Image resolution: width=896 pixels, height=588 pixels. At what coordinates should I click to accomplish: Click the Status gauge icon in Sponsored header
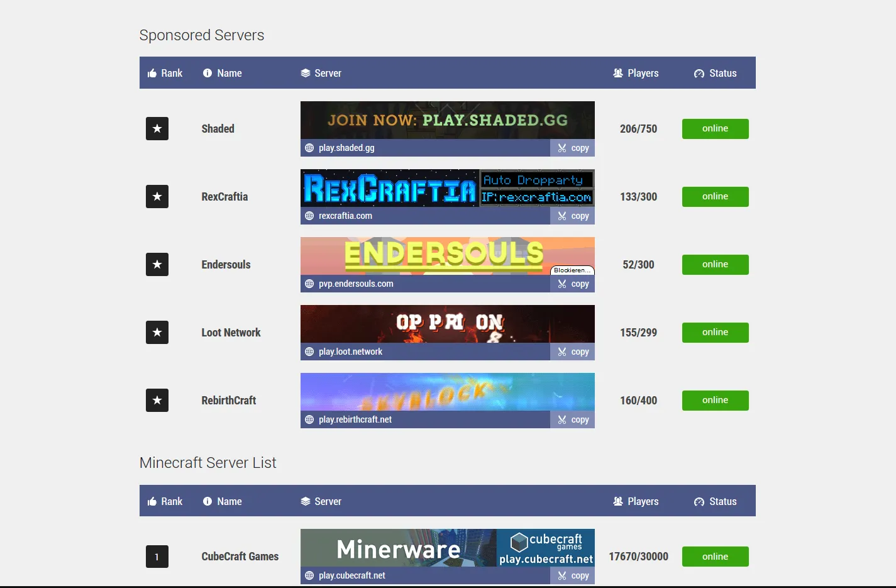pos(699,74)
